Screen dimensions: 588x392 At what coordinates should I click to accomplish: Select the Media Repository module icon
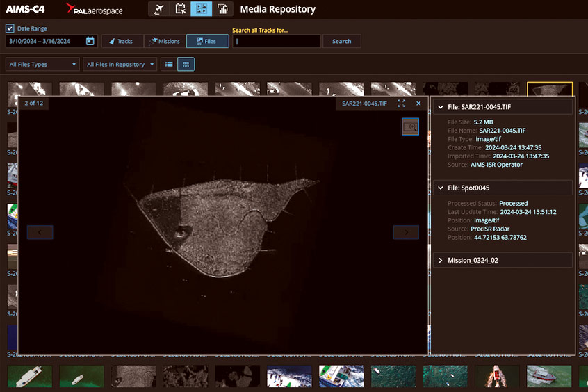(201, 9)
